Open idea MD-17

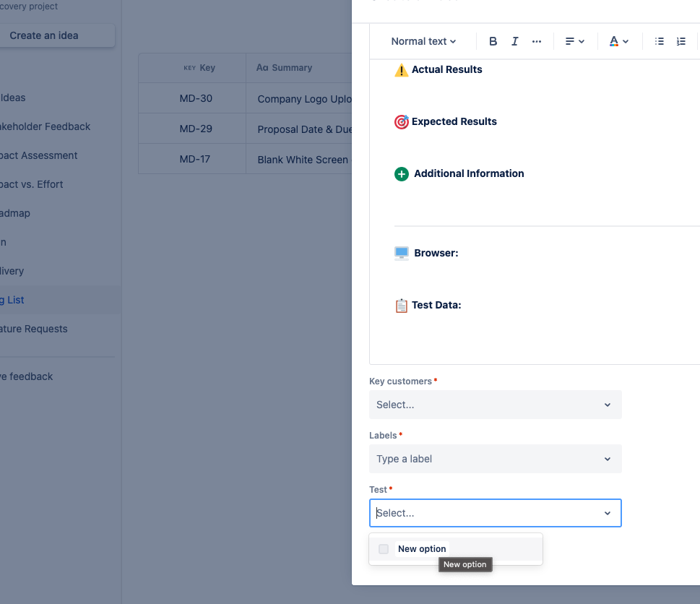(194, 159)
